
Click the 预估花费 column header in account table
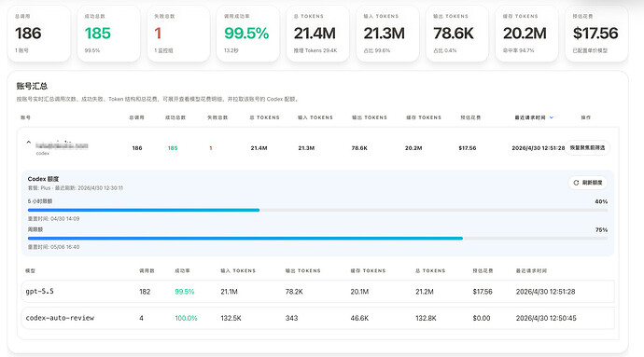(470, 117)
